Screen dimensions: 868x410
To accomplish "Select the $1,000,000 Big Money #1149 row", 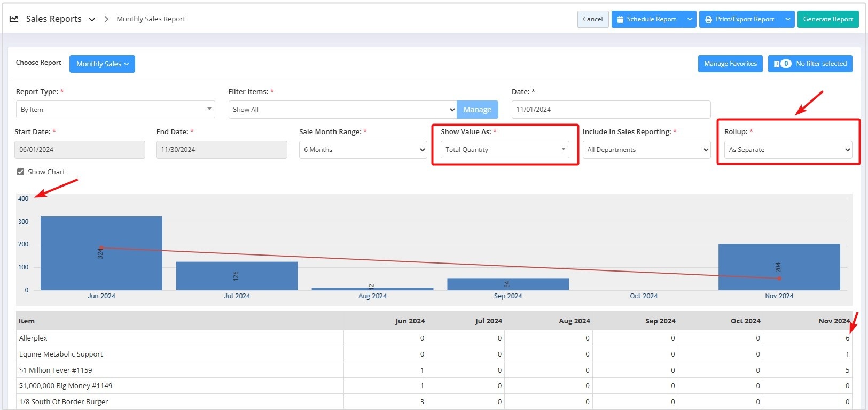I will click(x=434, y=385).
